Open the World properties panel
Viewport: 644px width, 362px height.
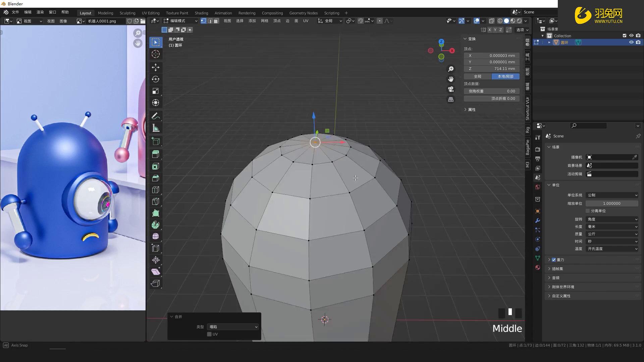pyautogui.click(x=538, y=187)
